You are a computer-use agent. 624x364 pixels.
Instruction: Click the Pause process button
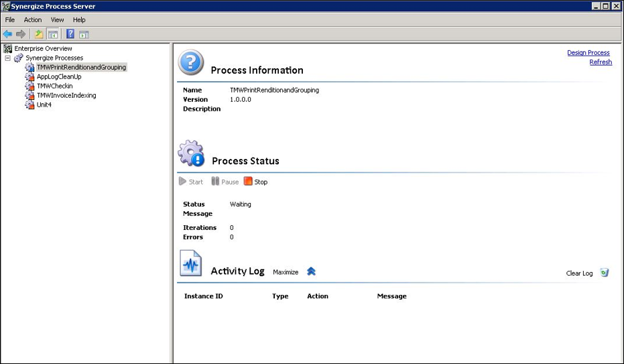tap(225, 182)
